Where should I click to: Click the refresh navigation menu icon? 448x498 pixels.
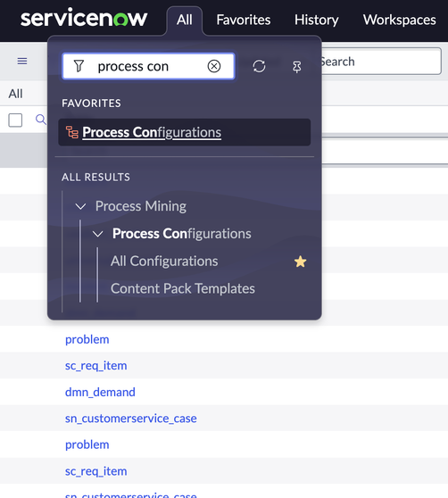(x=259, y=66)
